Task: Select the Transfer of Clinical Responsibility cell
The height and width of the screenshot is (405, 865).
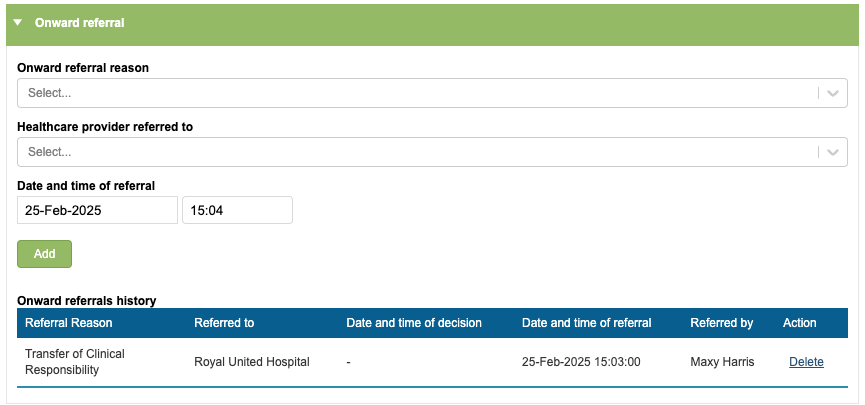Action: coord(75,362)
